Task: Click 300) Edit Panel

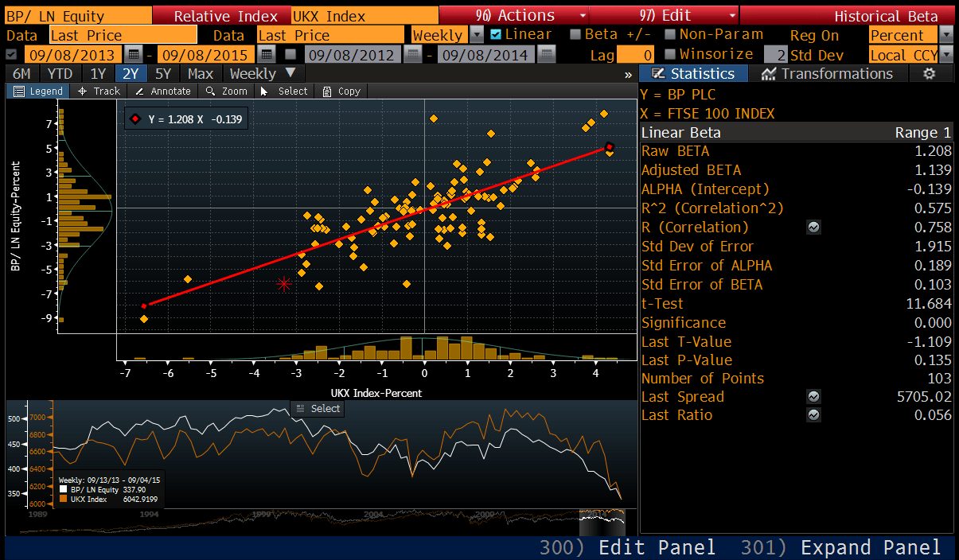Action: [627, 547]
